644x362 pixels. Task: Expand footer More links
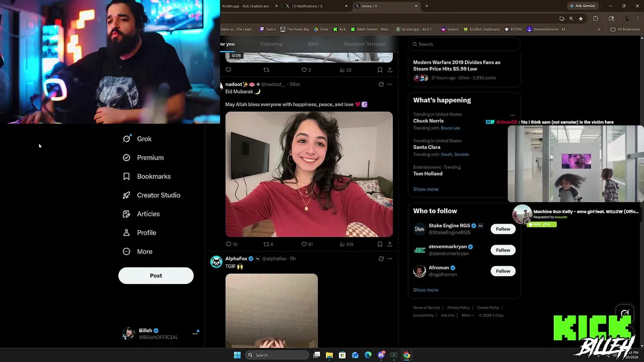click(467, 315)
